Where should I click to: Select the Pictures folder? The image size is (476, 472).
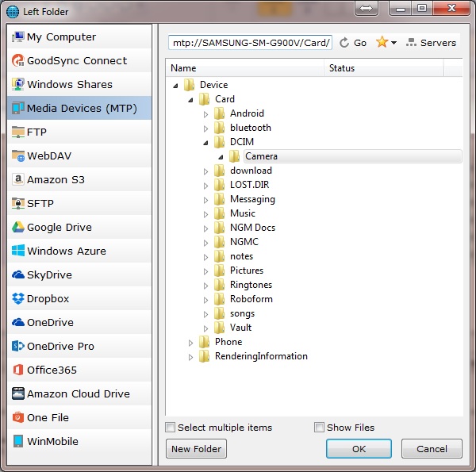click(x=247, y=271)
